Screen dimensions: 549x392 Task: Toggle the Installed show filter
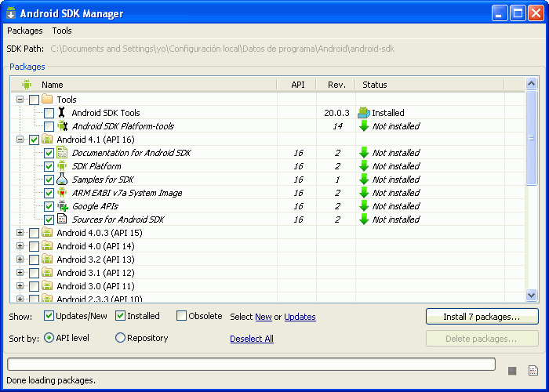120,316
